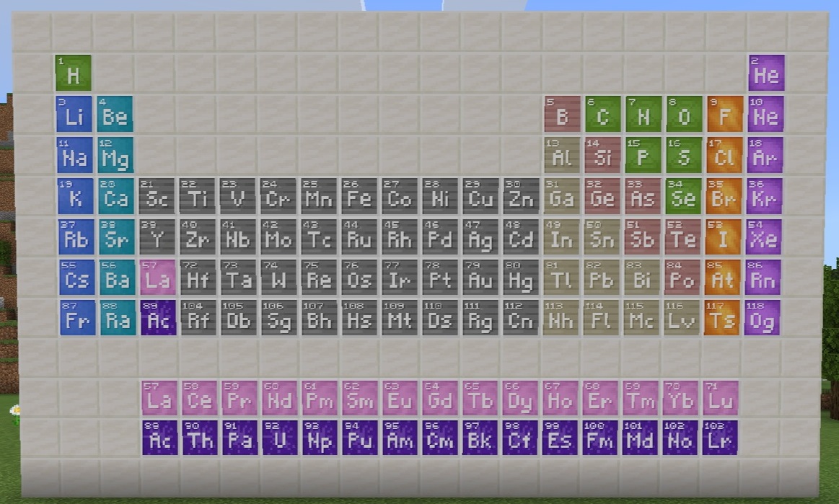Select the Argon (Ar) element block
839x504 pixels.
click(x=765, y=155)
